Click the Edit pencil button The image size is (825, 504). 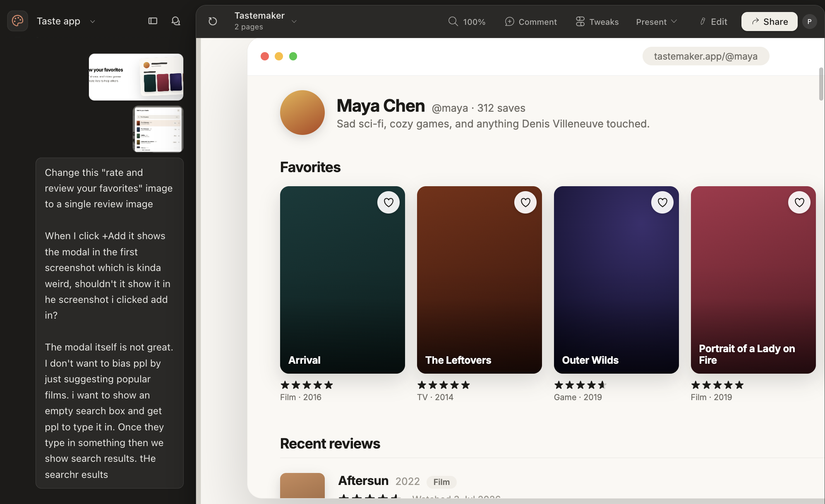(x=713, y=22)
